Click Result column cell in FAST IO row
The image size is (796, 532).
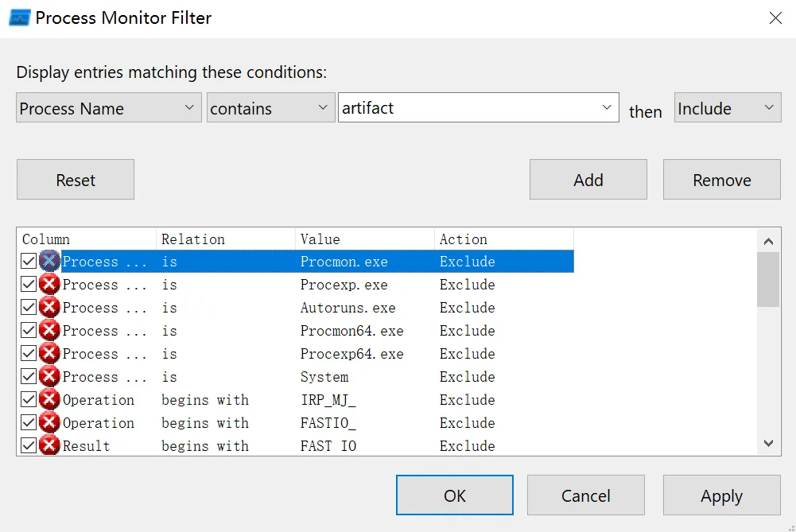coord(86,445)
